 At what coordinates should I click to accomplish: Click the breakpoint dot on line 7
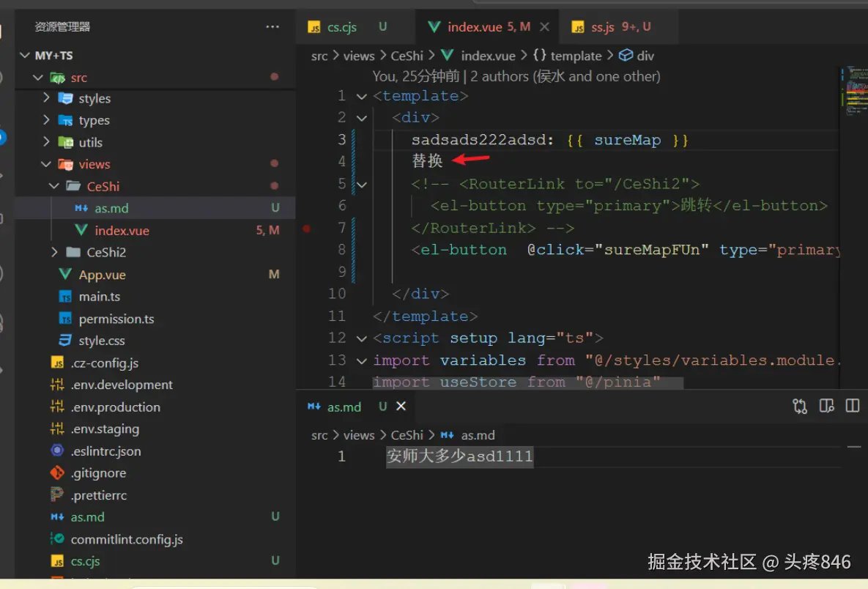[x=306, y=228]
